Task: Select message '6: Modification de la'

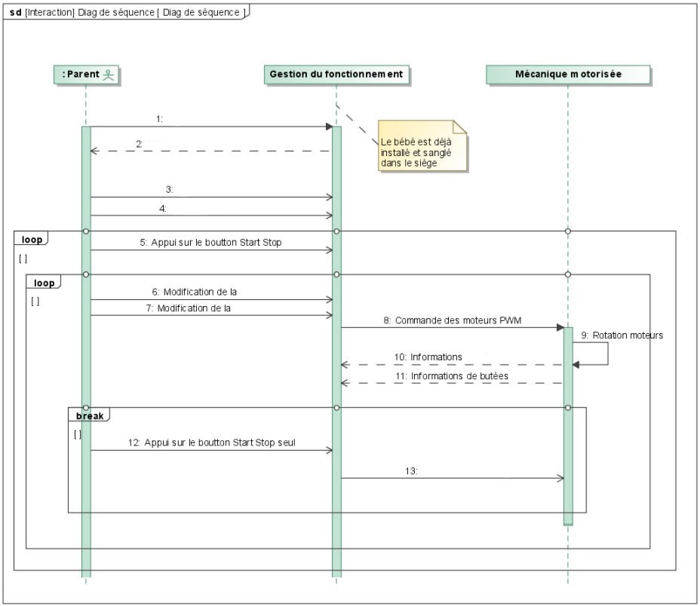Action: point(194,292)
